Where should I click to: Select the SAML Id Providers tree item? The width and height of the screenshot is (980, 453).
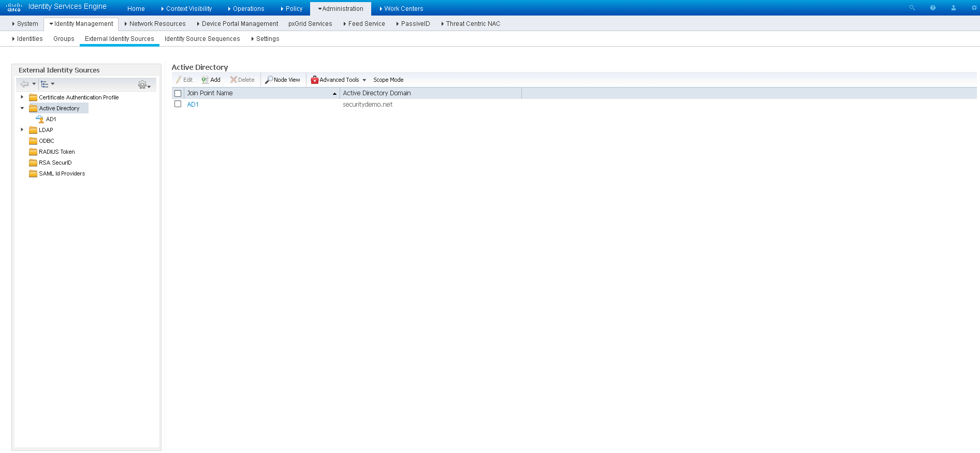62,173
